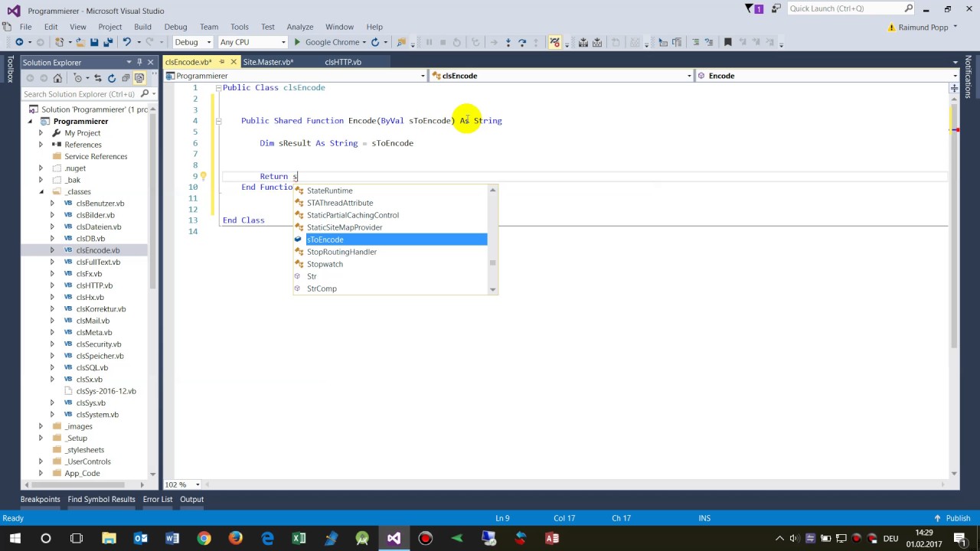
Task: Toggle the highlighted browser link toolbar button
Action: pyautogui.click(x=555, y=42)
